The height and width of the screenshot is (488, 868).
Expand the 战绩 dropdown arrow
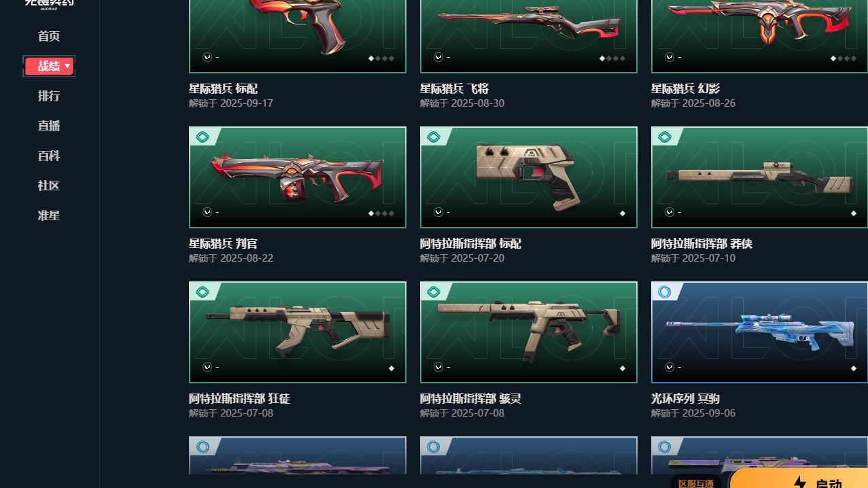coord(67,66)
